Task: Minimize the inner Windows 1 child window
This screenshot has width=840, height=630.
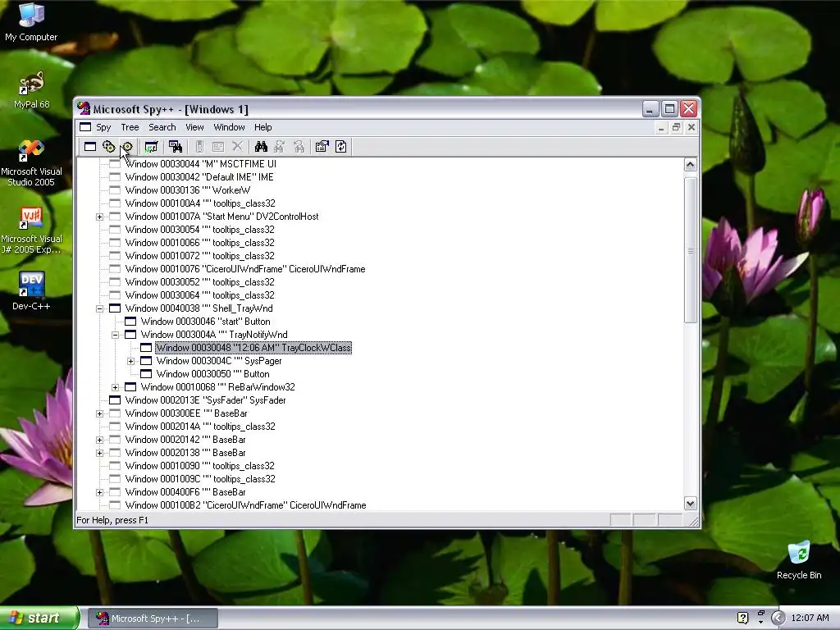Action: tap(661, 127)
